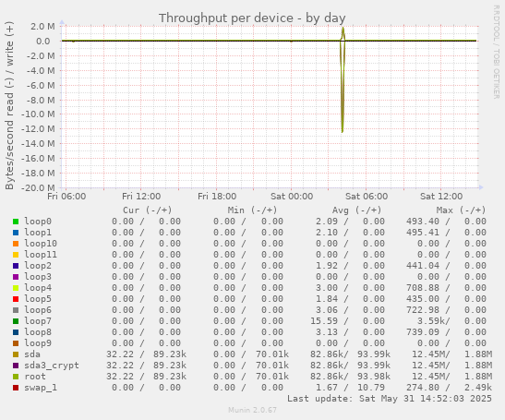The image size is (505, 420).
Task: Click the '-20.0 M' y-axis value
Action: click(x=38, y=187)
